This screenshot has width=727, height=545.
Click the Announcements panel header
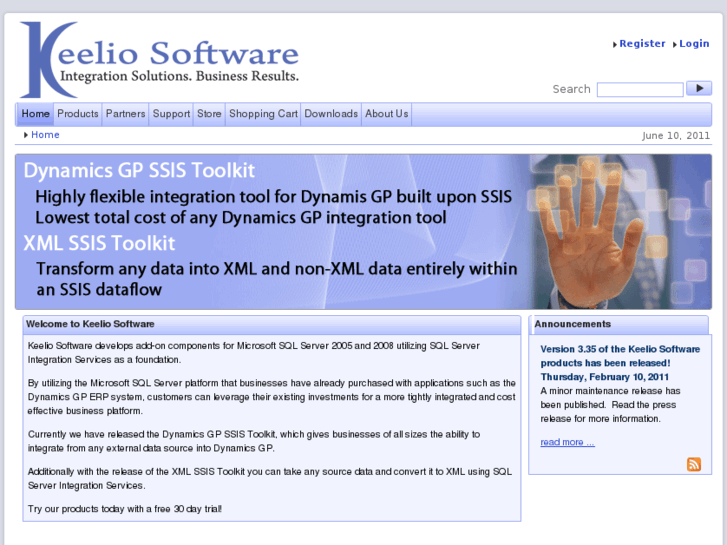point(619,324)
